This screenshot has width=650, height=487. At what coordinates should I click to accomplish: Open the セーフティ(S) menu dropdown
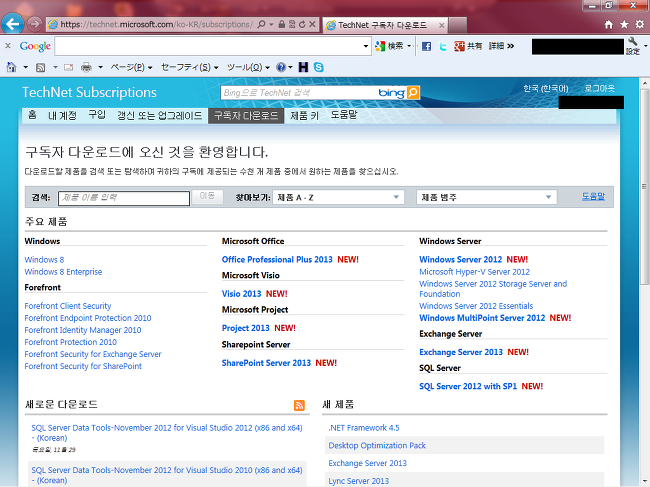tap(189, 67)
